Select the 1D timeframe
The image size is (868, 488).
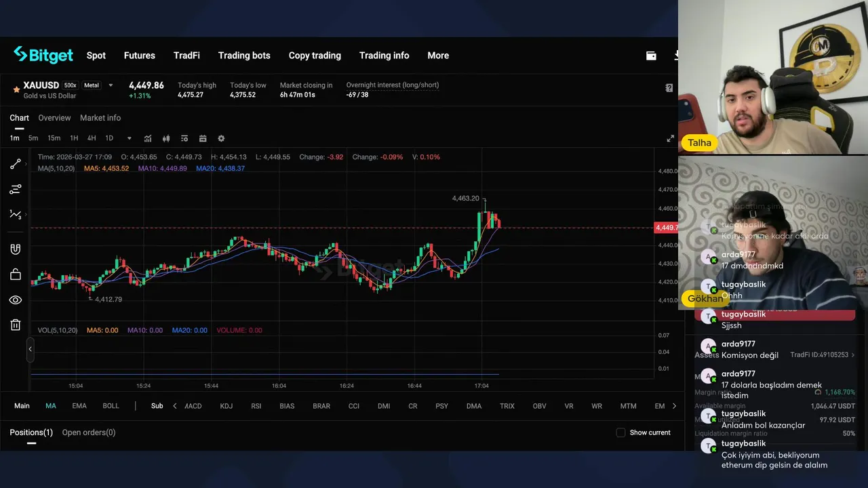click(109, 138)
